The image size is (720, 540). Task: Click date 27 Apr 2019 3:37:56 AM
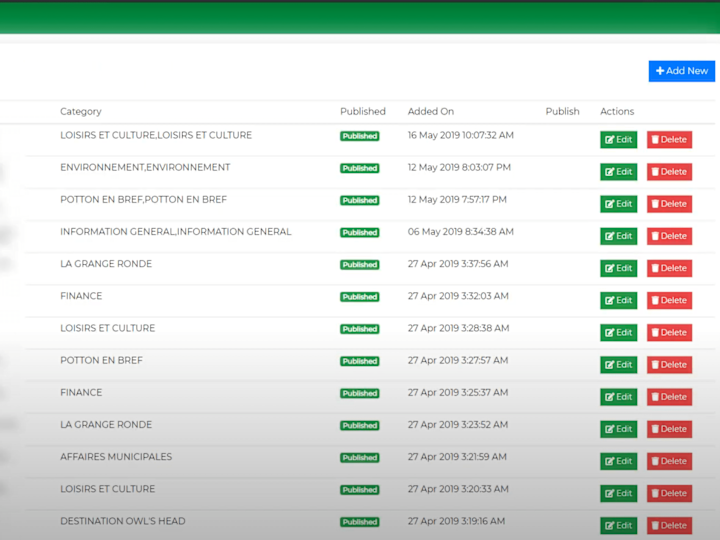pos(458,264)
